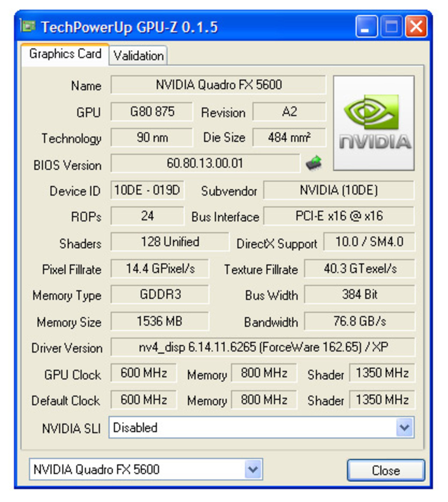Click GPU Clock row Memory 800 MHz
Viewport: 448px width, 502px height.
click(264, 373)
